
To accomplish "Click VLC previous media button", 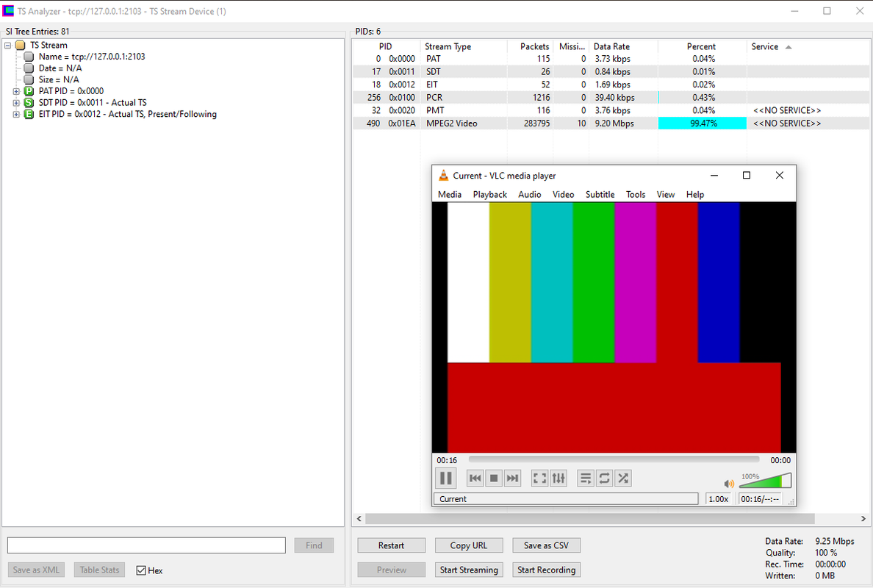I will (475, 478).
